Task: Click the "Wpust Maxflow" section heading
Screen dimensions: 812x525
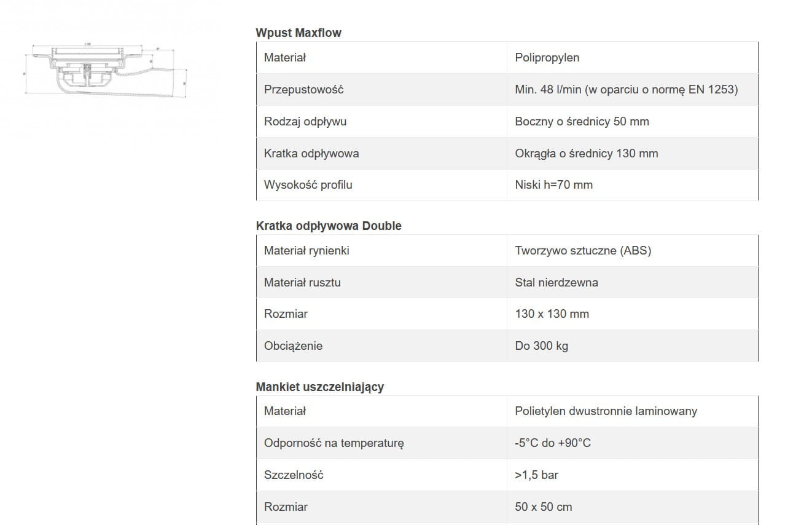Action: point(299,33)
